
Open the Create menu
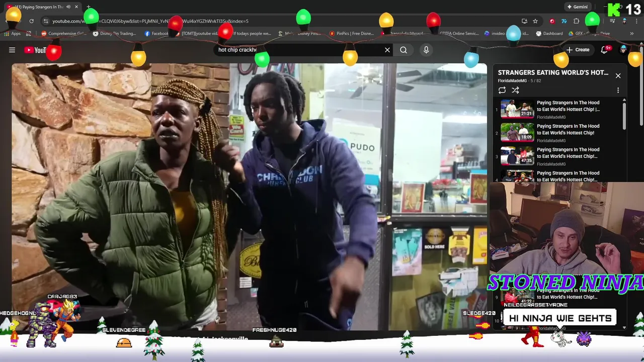(578, 50)
